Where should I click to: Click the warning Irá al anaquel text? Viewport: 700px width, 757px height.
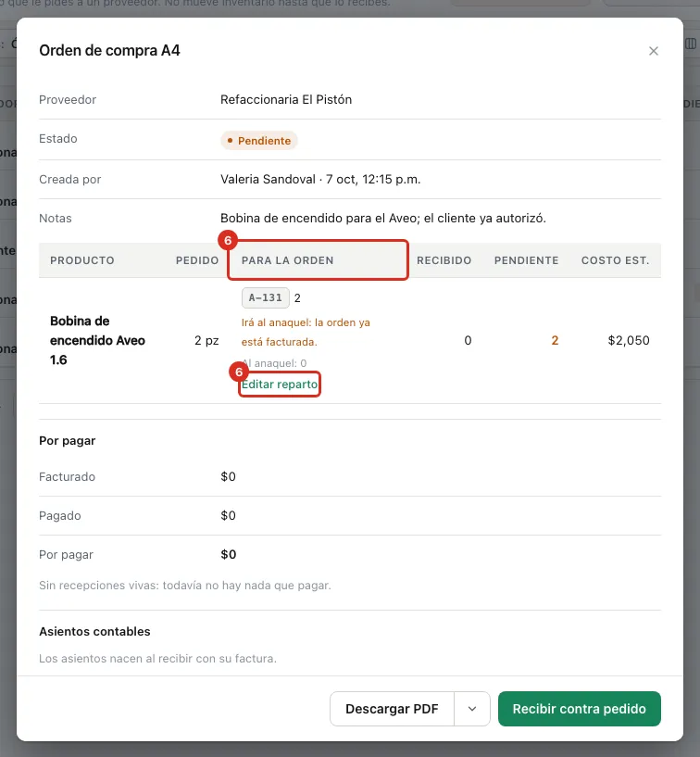306,332
